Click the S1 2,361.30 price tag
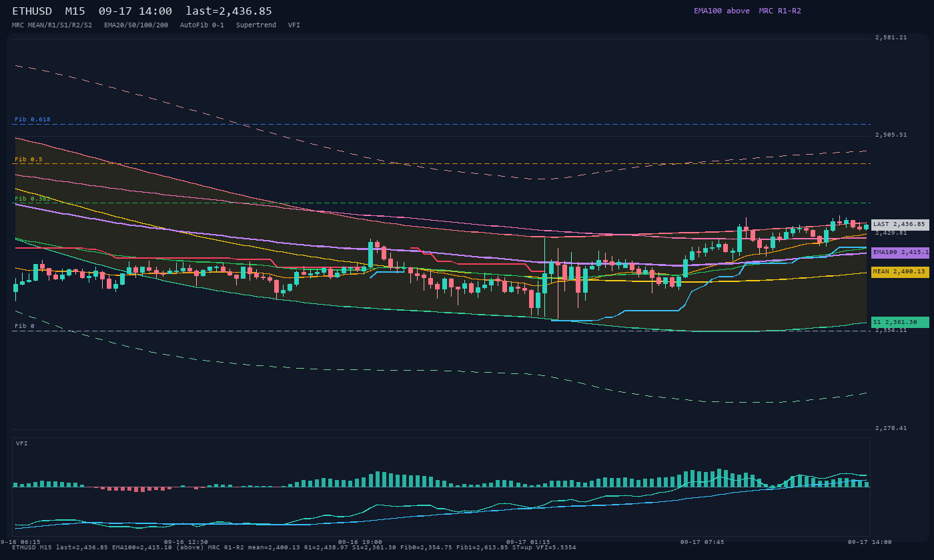This screenshot has width=934, height=560. coord(900,322)
